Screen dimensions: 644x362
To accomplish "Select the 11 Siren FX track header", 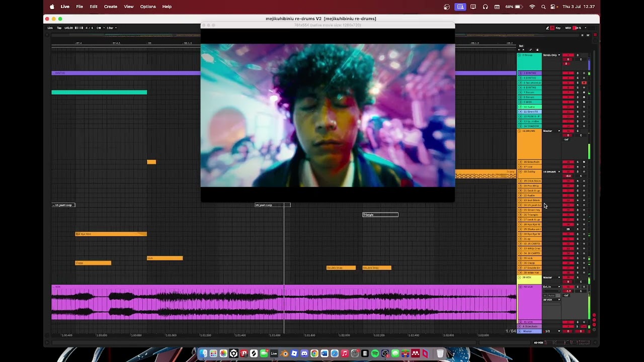I will click(x=530, y=112).
